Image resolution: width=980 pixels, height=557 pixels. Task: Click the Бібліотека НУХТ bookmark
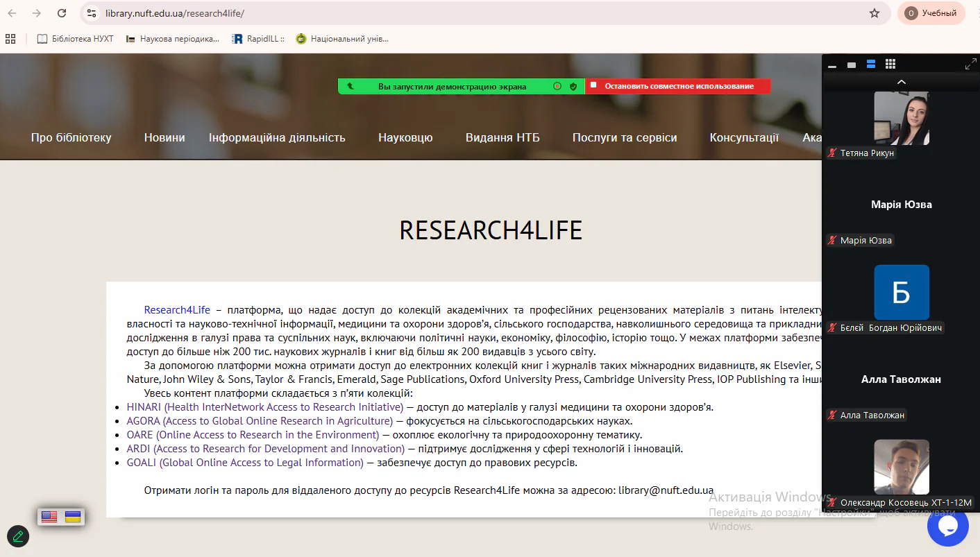click(75, 39)
